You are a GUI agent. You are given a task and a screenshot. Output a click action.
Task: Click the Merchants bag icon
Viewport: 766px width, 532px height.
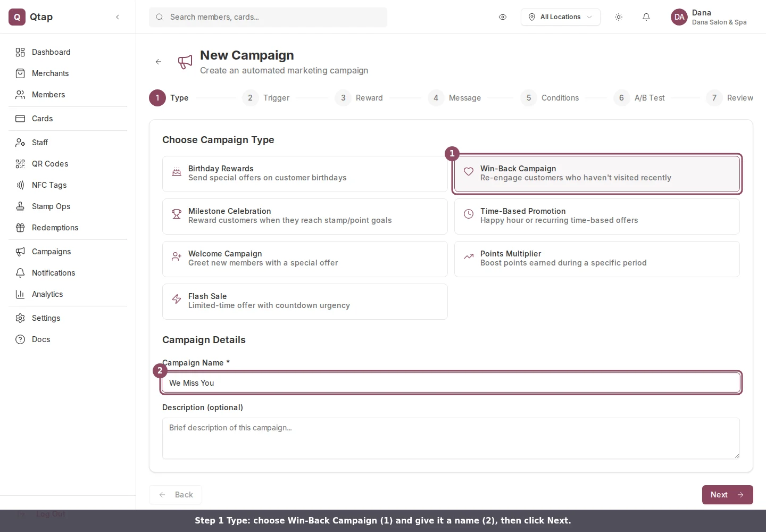coord(20,73)
